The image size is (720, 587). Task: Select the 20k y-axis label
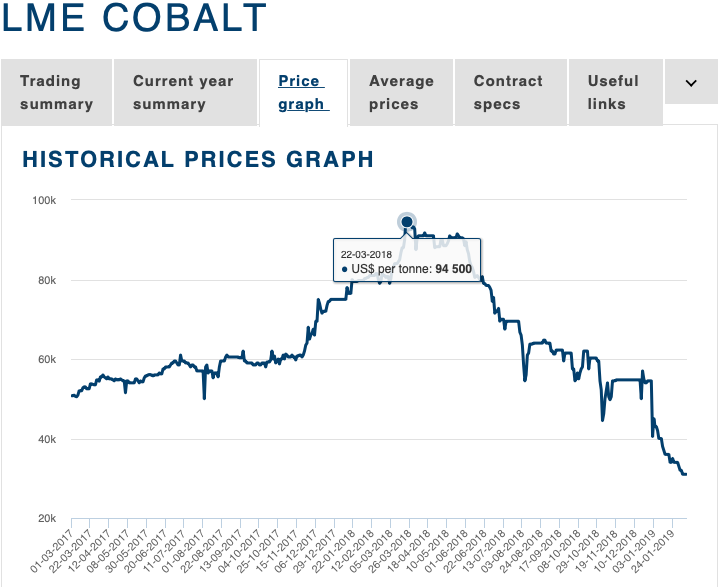[46, 519]
